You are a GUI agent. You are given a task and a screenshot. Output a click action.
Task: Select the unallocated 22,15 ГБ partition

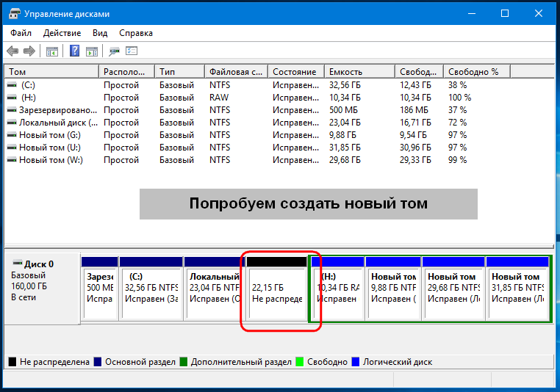(276, 293)
